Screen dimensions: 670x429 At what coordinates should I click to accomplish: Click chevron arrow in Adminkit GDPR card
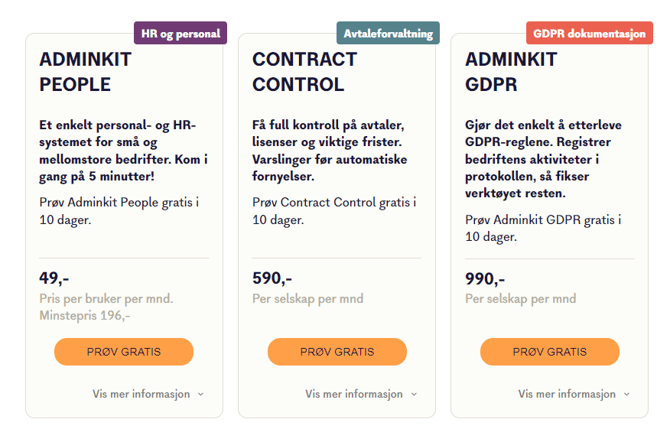tap(626, 394)
